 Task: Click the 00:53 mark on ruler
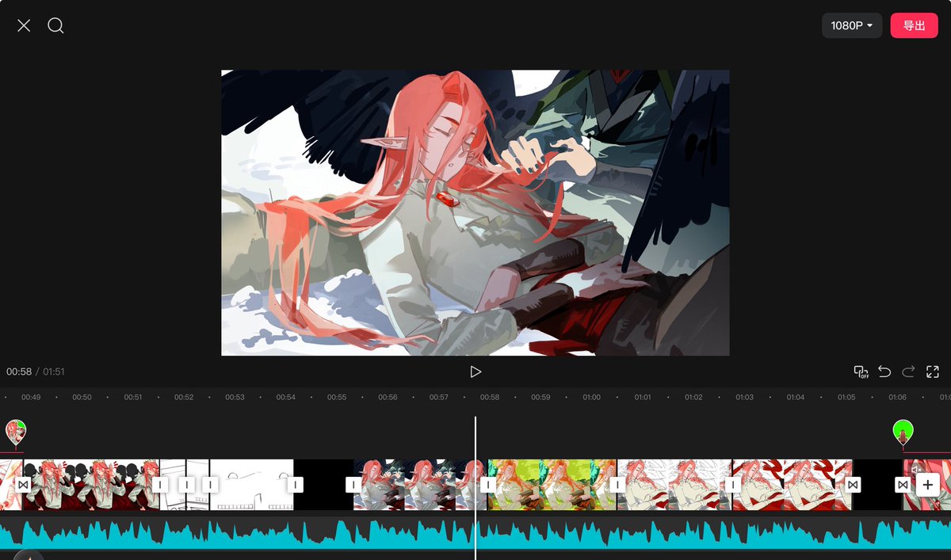coord(235,397)
